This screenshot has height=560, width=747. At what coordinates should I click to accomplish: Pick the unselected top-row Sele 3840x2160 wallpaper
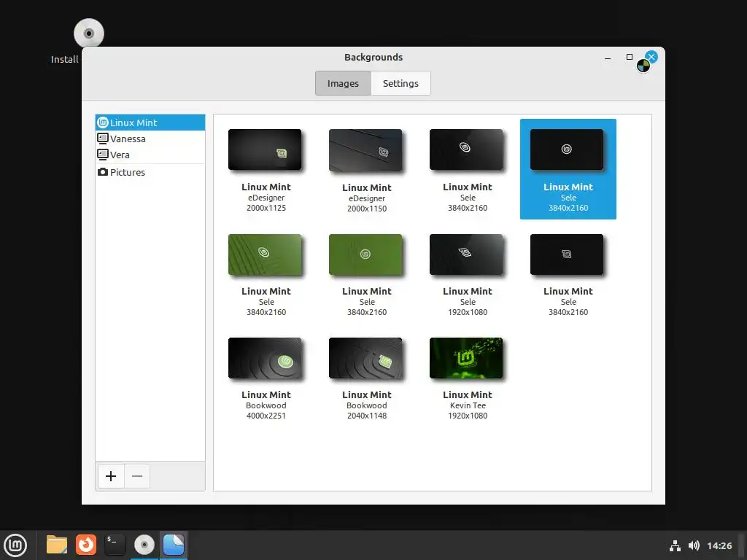466,149
